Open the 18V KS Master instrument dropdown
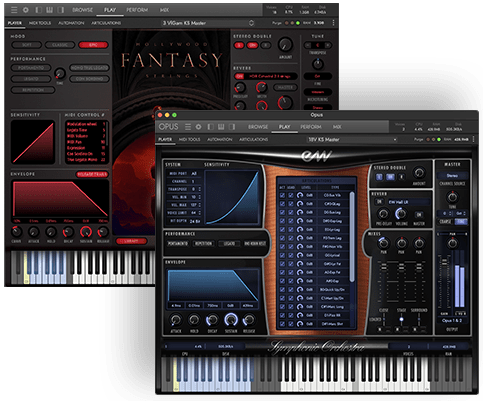Image resolution: width=483 pixels, height=401 pixels. pyautogui.click(x=352, y=139)
